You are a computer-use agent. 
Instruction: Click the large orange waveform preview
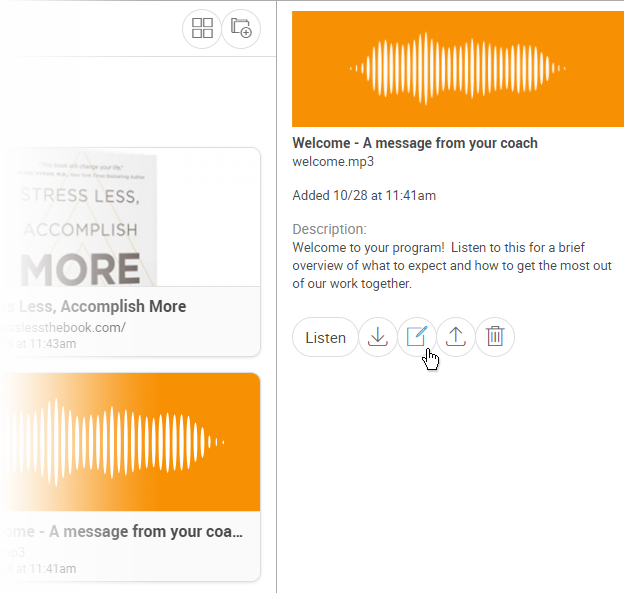tap(458, 69)
